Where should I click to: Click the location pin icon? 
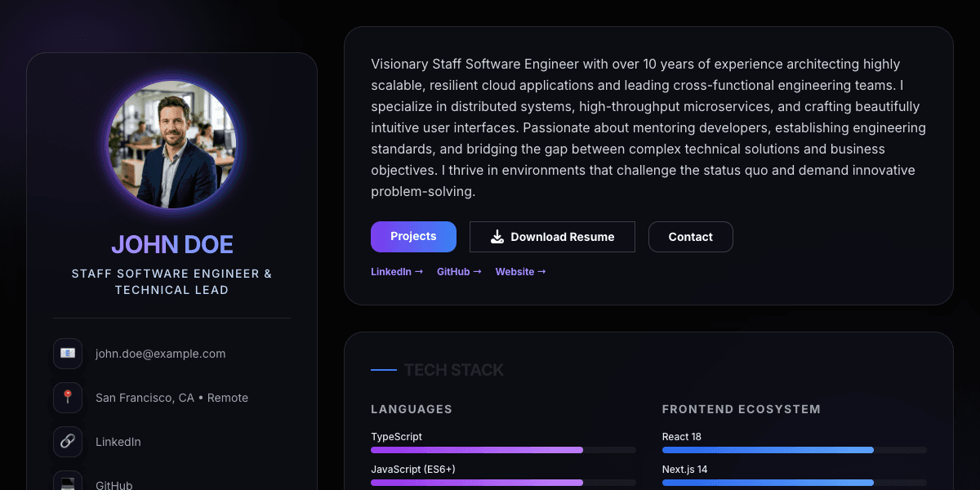68,398
